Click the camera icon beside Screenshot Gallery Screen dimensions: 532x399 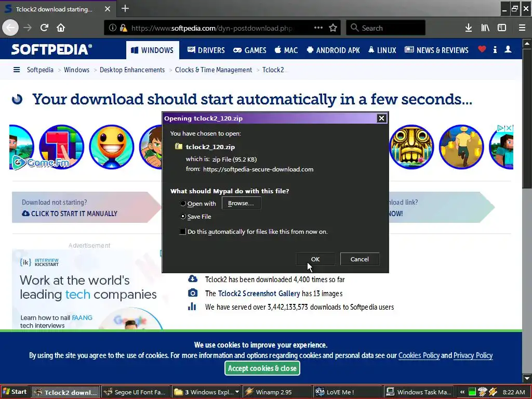[193, 293]
